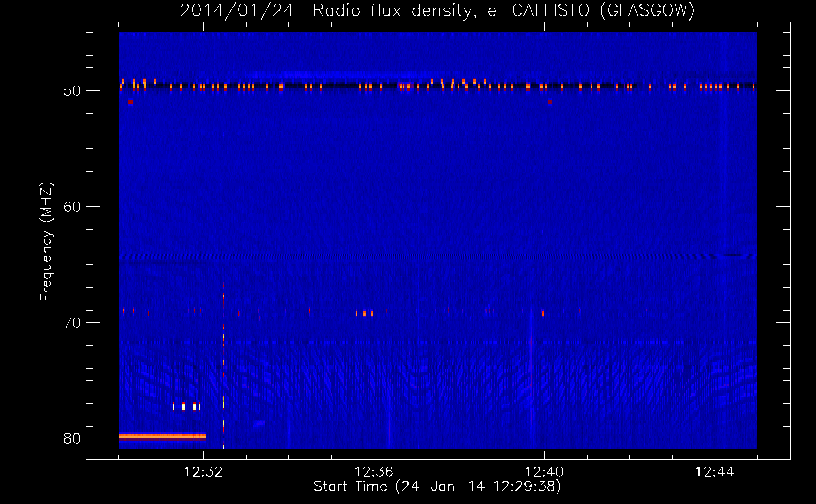Click the 12:44 time tick label
The width and height of the screenshot is (816, 504).
715,472
